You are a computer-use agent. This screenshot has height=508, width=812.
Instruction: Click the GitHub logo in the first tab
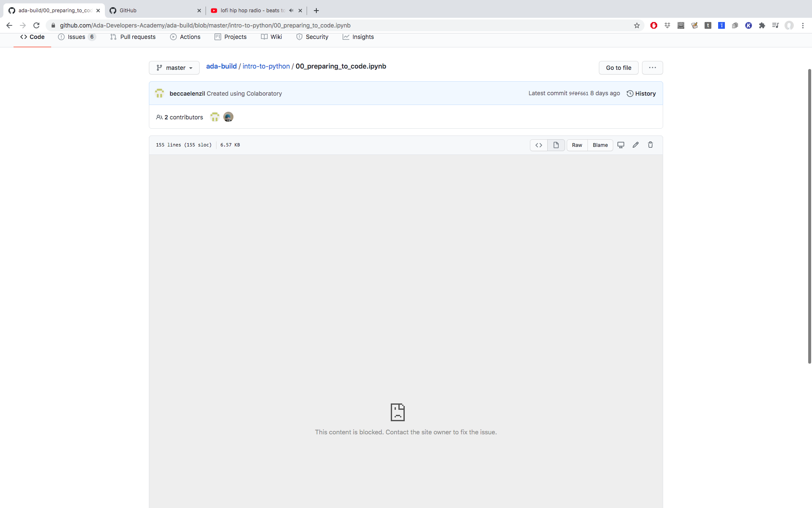pyautogui.click(x=11, y=11)
